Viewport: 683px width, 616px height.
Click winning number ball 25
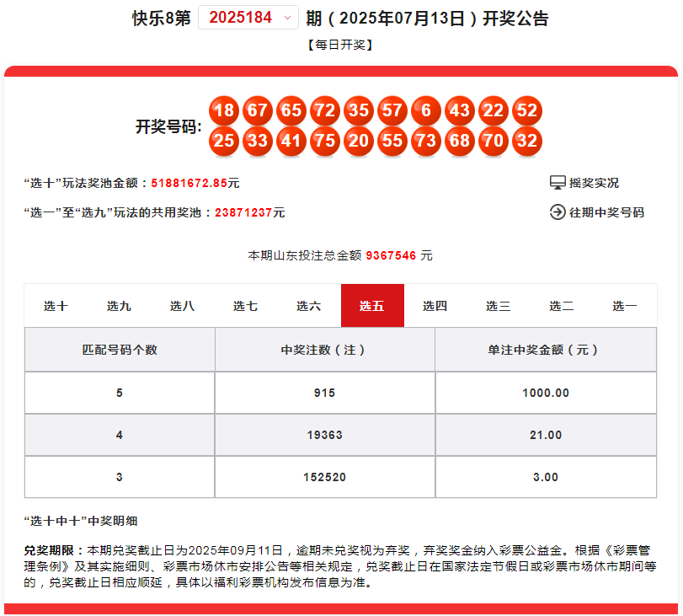224,141
